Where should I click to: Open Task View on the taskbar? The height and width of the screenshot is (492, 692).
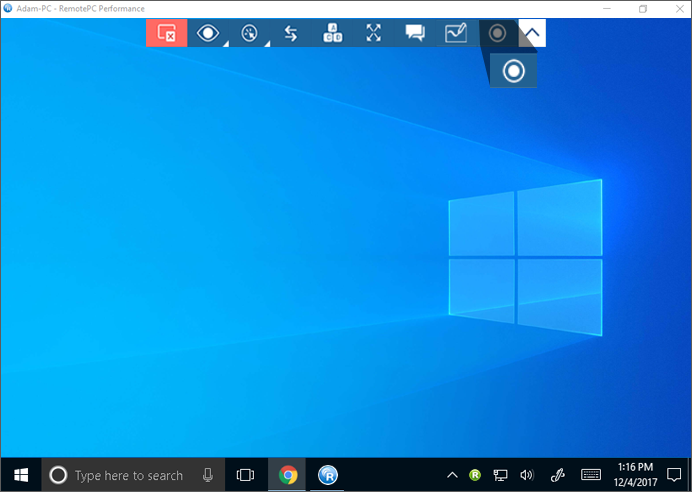(245, 475)
